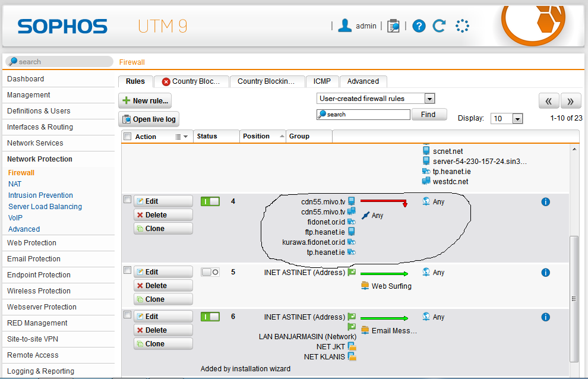
Task: Open the Display count dropdown
Action: tap(507, 119)
